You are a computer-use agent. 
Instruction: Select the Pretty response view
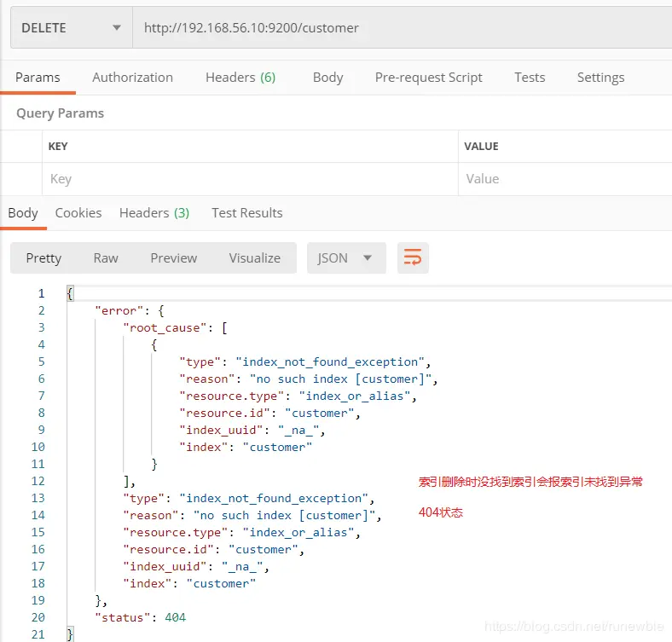pyautogui.click(x=43, y=257)
